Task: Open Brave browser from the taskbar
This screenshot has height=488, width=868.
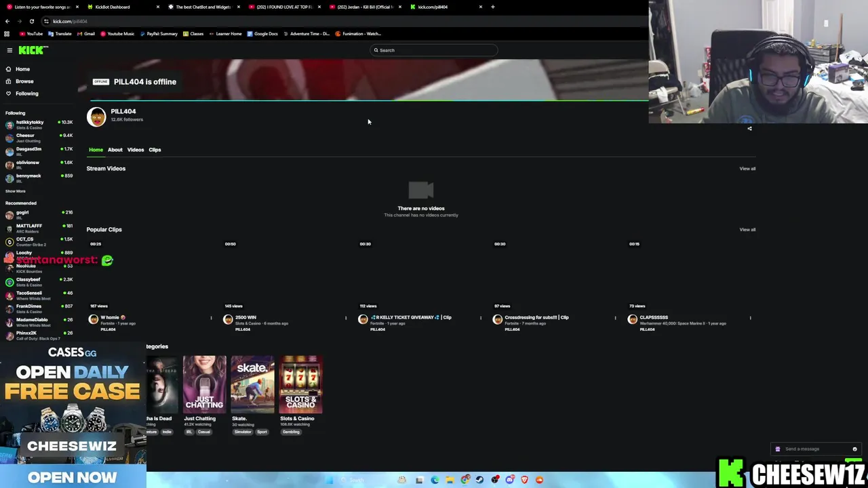Action: click(524, 480)
